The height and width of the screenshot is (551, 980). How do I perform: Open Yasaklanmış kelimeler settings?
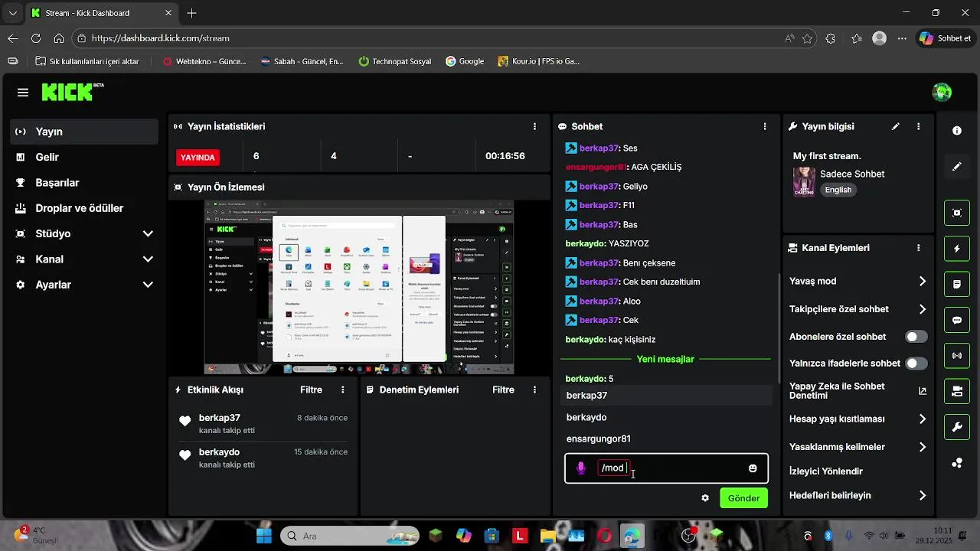tap(858, 447)
